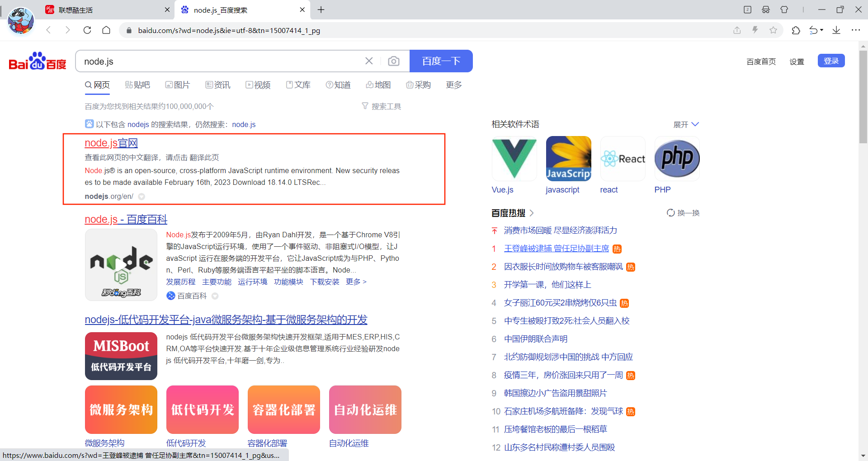
Task: Close the 联想酷生活 tab
Action: 167,10
